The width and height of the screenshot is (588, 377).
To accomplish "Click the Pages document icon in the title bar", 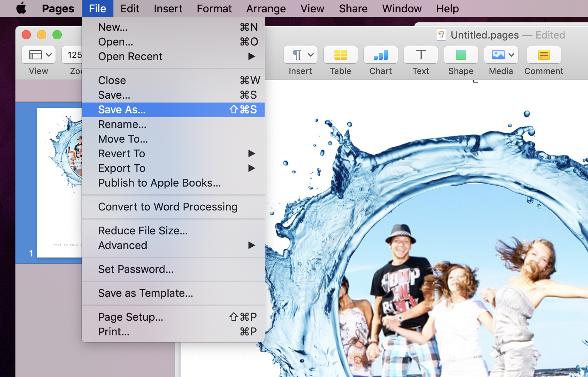I will coord(441,35).
